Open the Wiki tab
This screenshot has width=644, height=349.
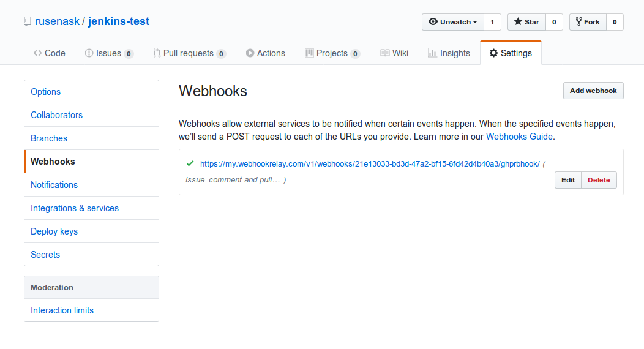394,53
